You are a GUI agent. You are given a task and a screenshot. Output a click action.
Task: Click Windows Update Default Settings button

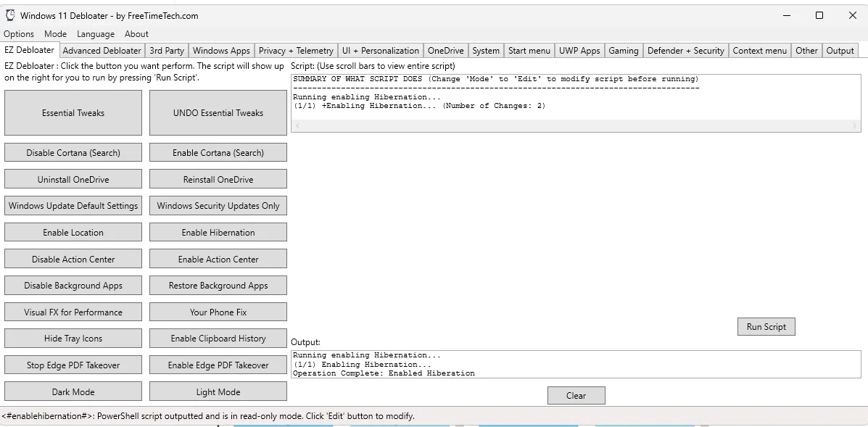pos(73,206)
